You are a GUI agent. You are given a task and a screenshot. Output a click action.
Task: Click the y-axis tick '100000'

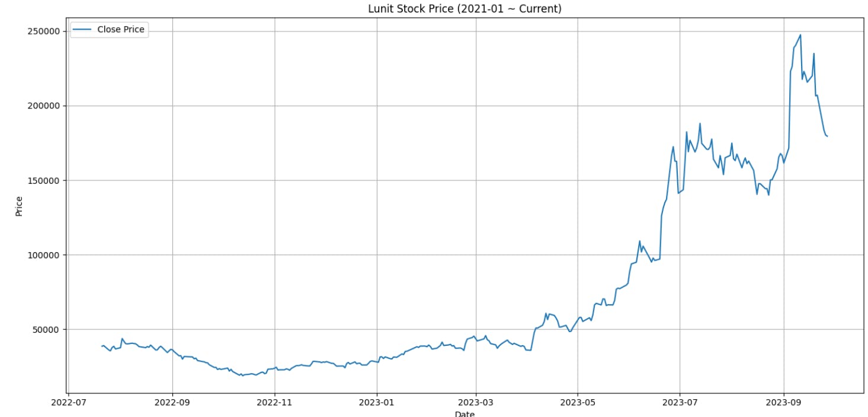pos(43,255)
